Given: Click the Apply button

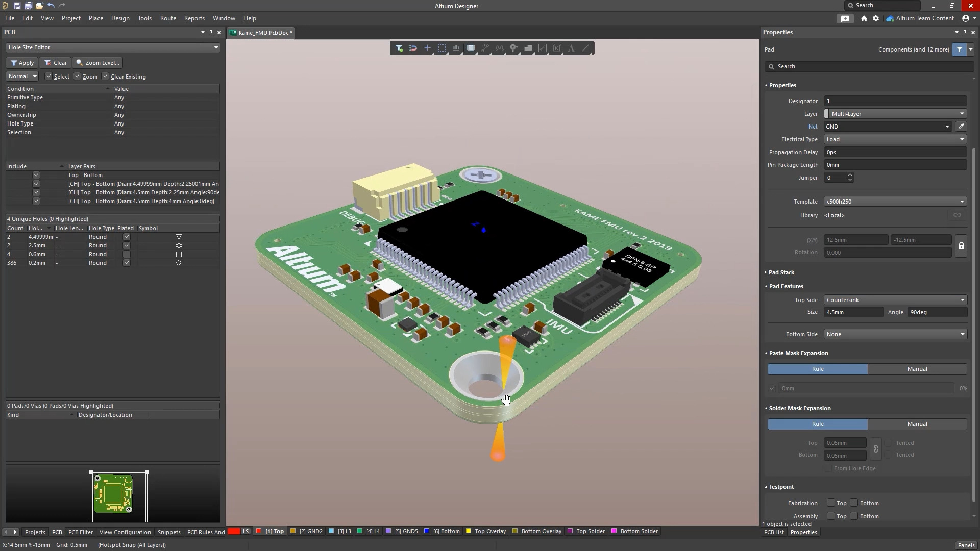Looking at the screenshot, I should coord(22,63).
